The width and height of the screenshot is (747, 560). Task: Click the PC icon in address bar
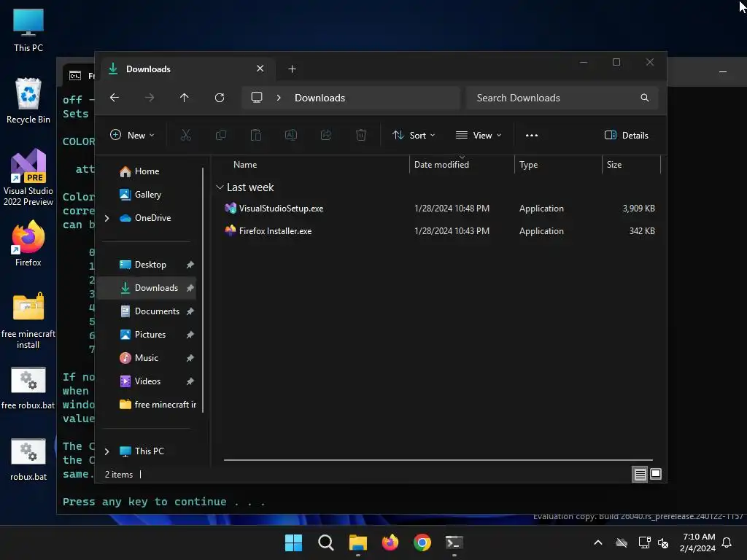[x=257, y=98]
